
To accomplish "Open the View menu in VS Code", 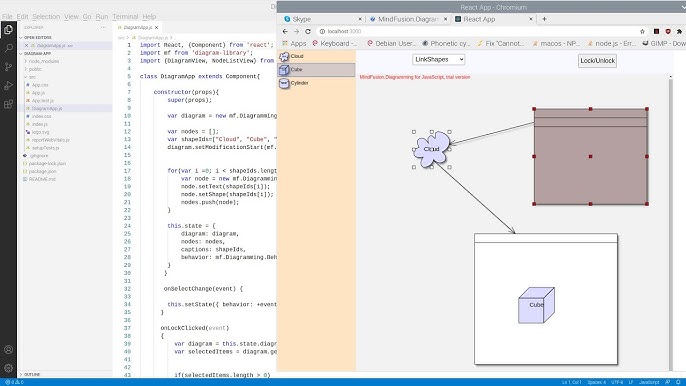I will (71, 17).
